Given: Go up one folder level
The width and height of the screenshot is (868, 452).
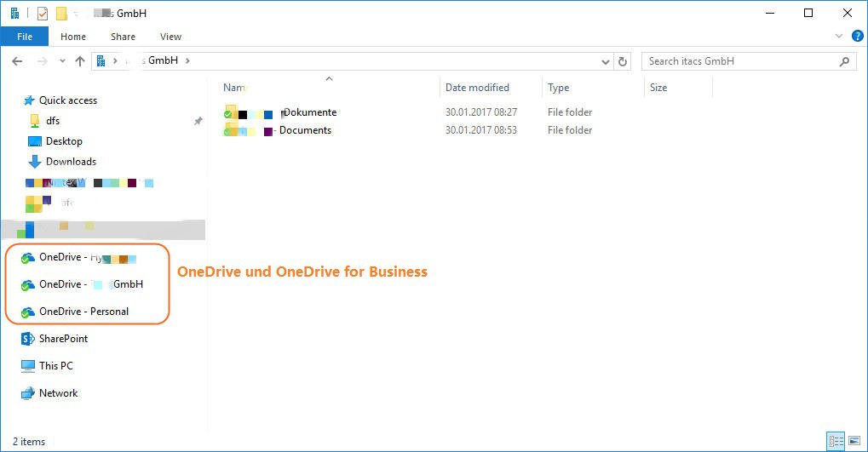Looking at the screenshot, I should (x=80, y=61).
